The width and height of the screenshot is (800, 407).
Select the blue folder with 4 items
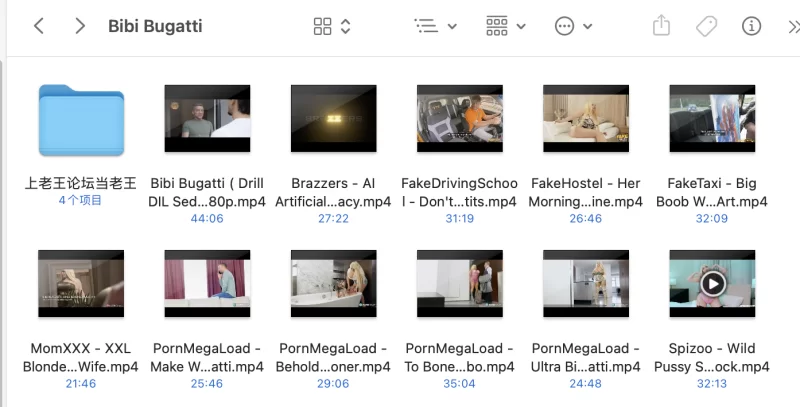click(x=81, y=120)
